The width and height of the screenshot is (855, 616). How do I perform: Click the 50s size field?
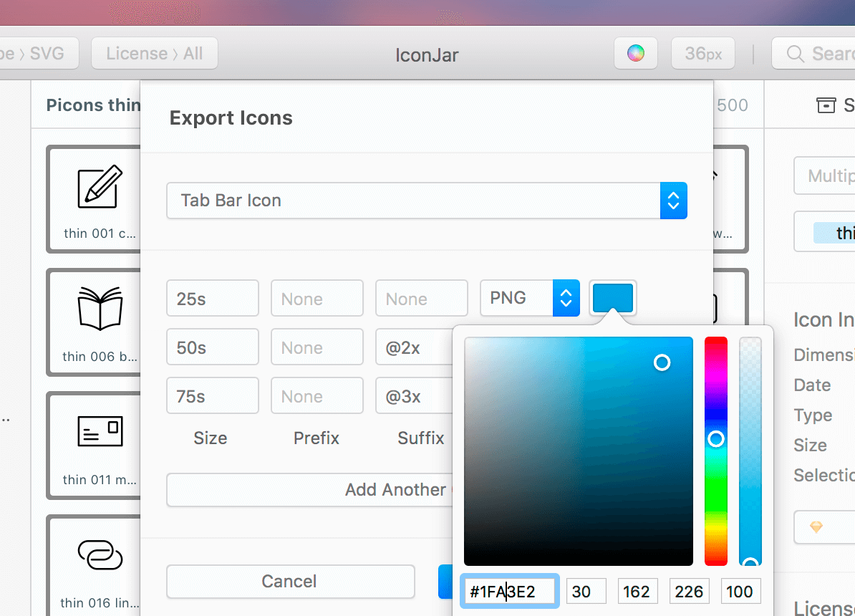213,347
